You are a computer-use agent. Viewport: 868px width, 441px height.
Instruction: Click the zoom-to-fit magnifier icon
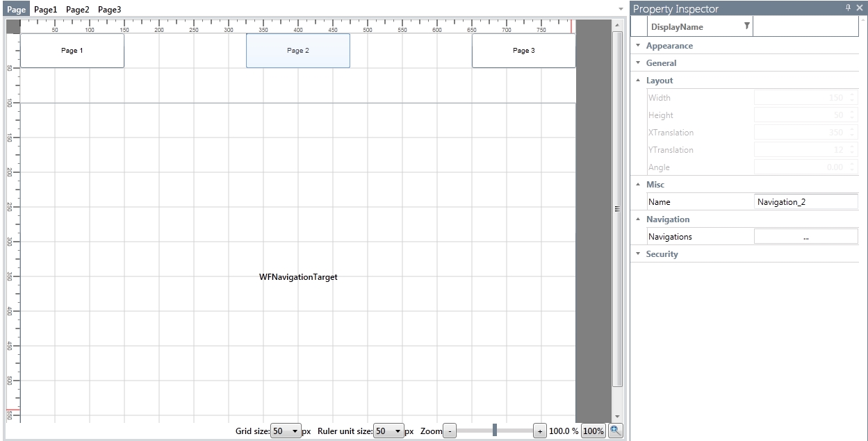[x=615, y=431]
